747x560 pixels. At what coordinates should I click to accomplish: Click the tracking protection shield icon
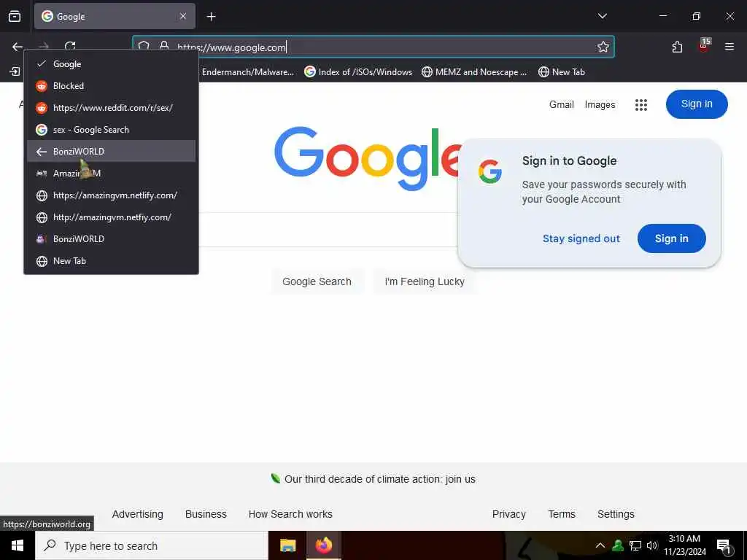point(144,46)
